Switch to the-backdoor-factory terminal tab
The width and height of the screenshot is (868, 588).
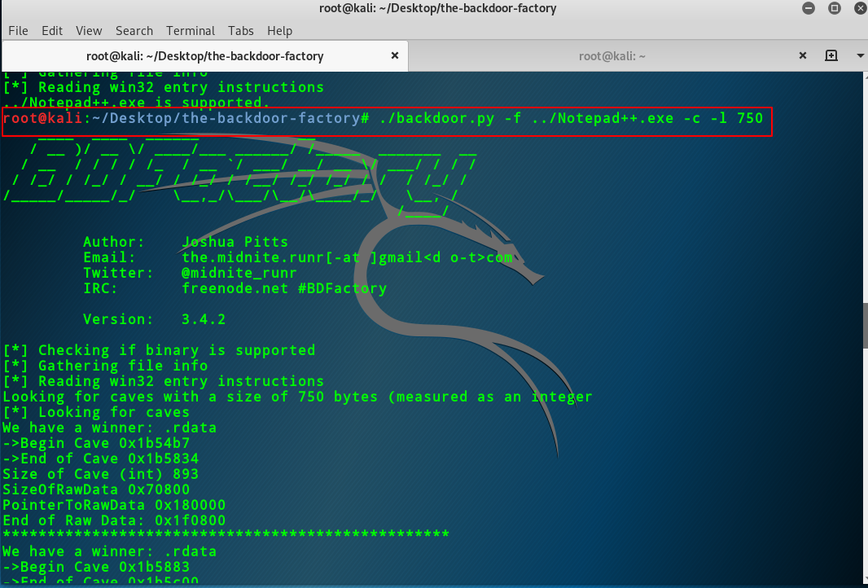205,56
